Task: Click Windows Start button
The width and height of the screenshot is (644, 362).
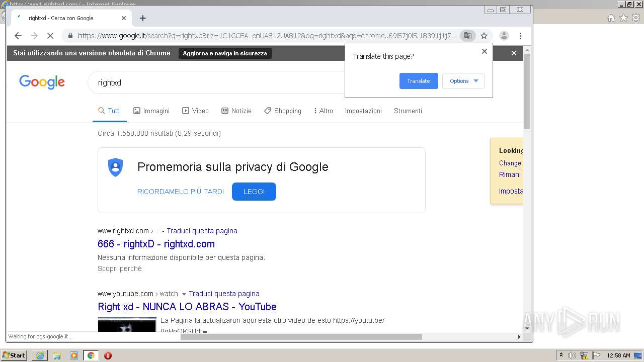Action: pyautogui.click(x=14, y=355)
